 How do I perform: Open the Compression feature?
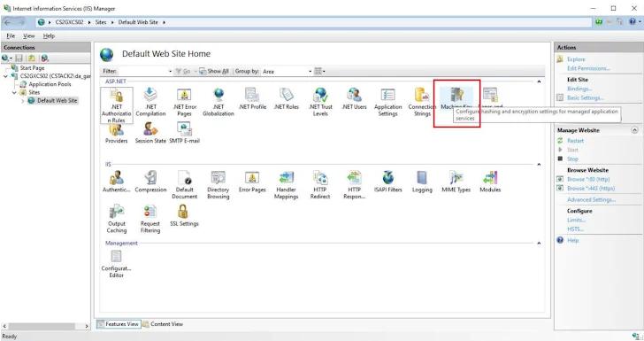150,182
